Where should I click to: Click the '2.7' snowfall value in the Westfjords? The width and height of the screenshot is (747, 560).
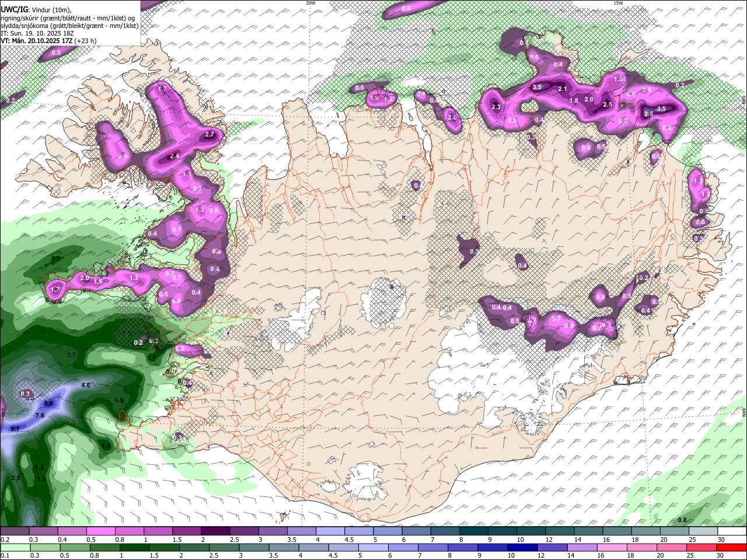click(x=211, y=135)
